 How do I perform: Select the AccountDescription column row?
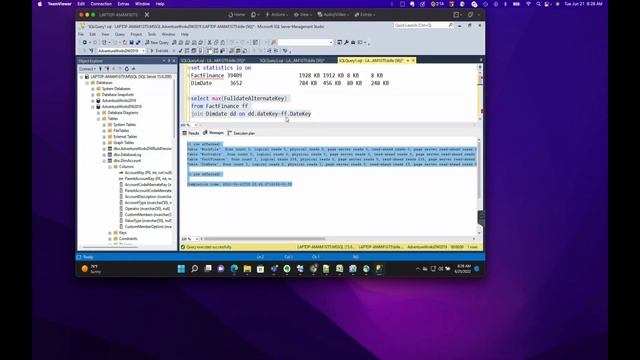[x=145, y=197]
